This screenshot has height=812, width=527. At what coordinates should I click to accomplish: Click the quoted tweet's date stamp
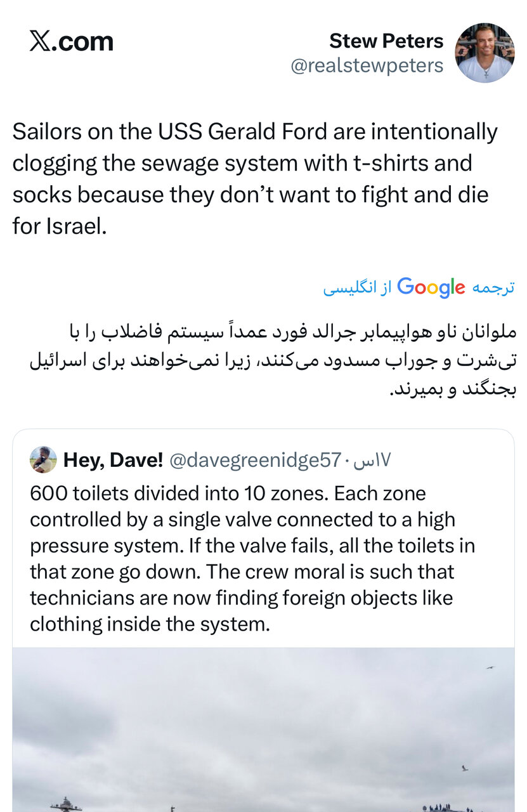tap(373, 460)
